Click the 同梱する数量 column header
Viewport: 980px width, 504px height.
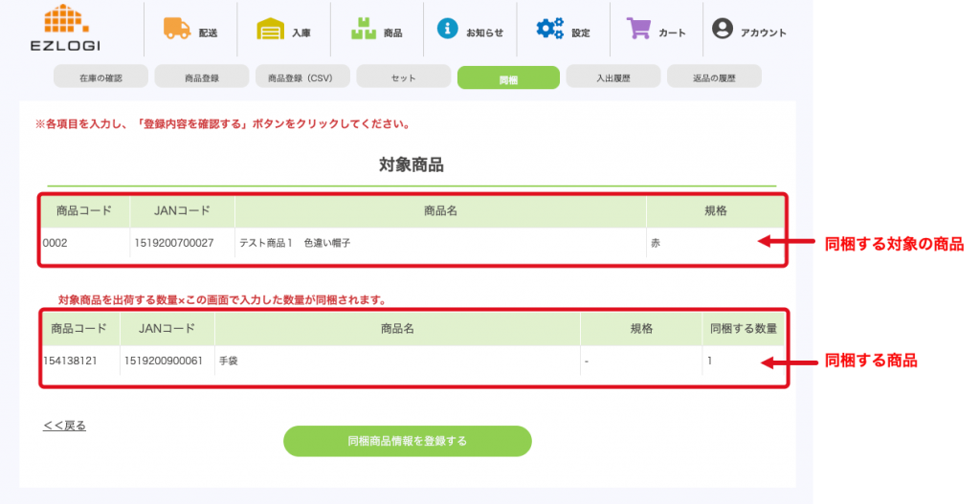coord(743,329)
